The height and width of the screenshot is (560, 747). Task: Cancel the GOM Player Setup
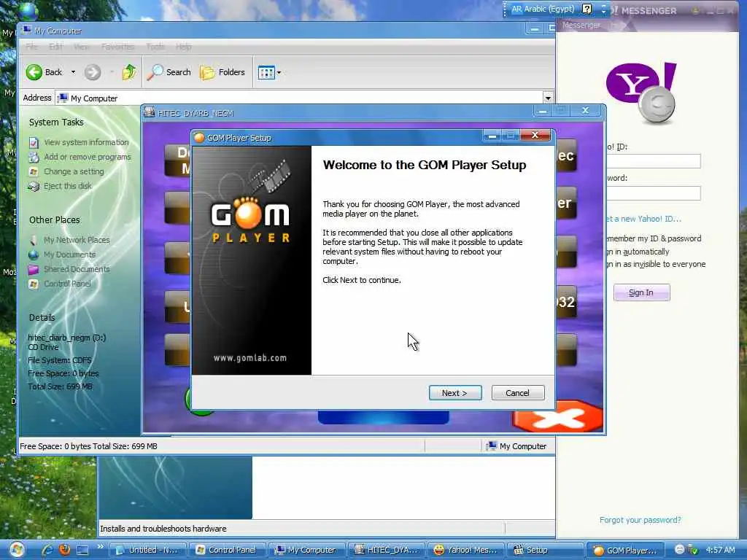coord(518,393)
